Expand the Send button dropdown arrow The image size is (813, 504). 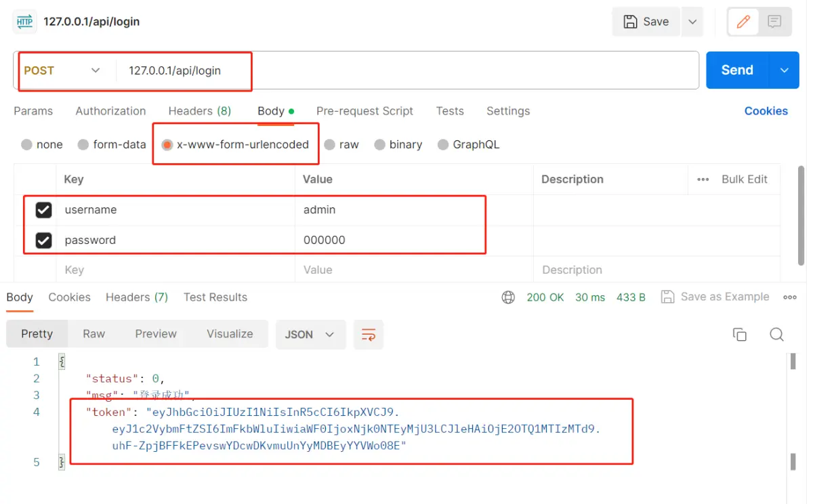[x=785, y=70]
